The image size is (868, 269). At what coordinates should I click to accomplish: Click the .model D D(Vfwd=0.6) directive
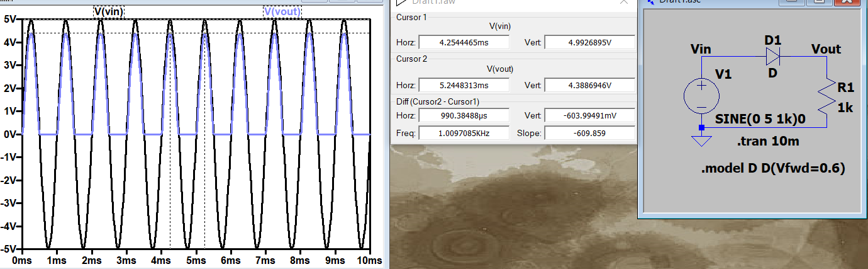(x=772, y=168)
